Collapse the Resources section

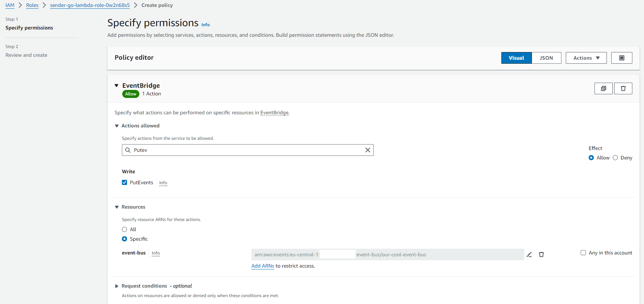pos(117,207)
